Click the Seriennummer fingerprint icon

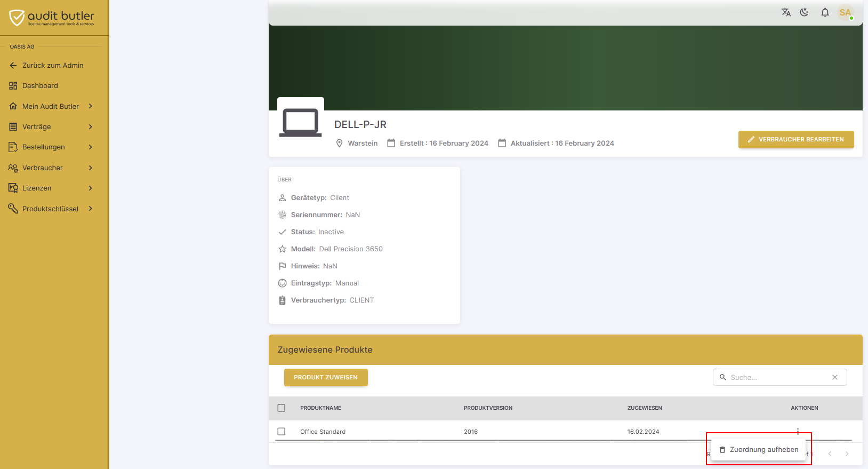coord(283,215)
